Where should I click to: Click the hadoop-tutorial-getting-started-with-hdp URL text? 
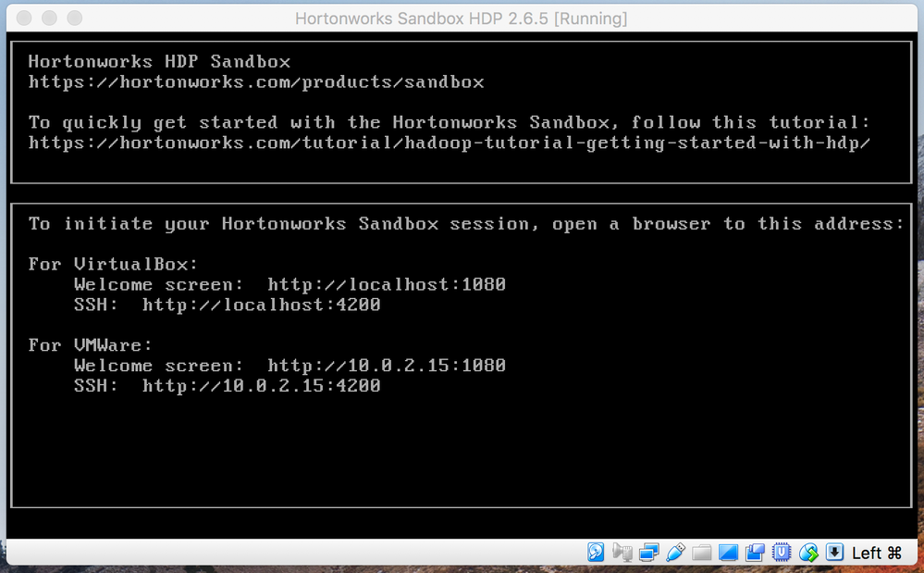[x=449, y=143]
